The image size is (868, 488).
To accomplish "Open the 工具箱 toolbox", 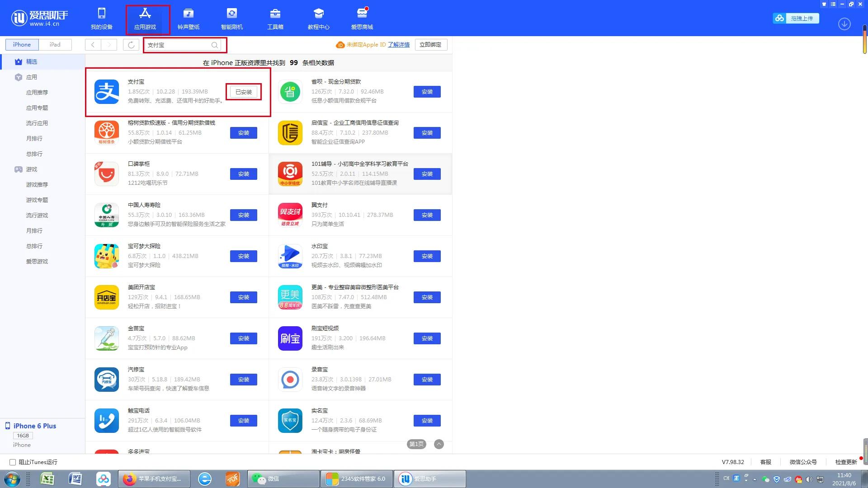I will click(275, 19).
